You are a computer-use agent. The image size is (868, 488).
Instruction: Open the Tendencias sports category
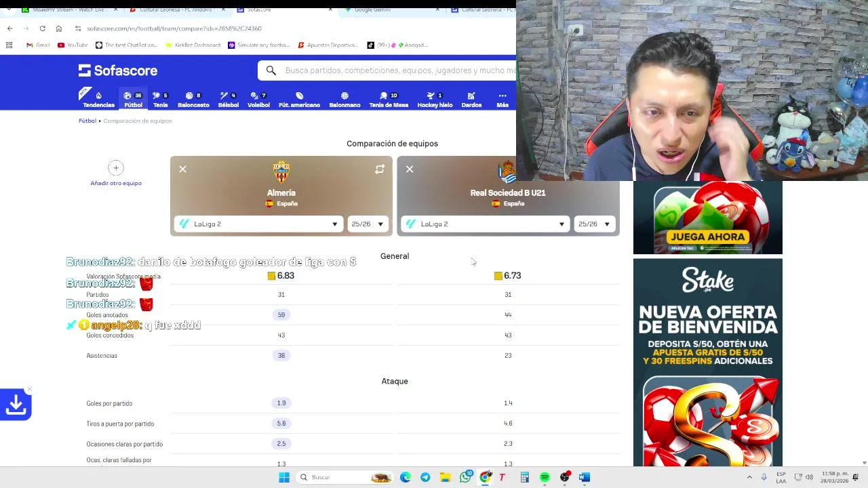(98, 100)
